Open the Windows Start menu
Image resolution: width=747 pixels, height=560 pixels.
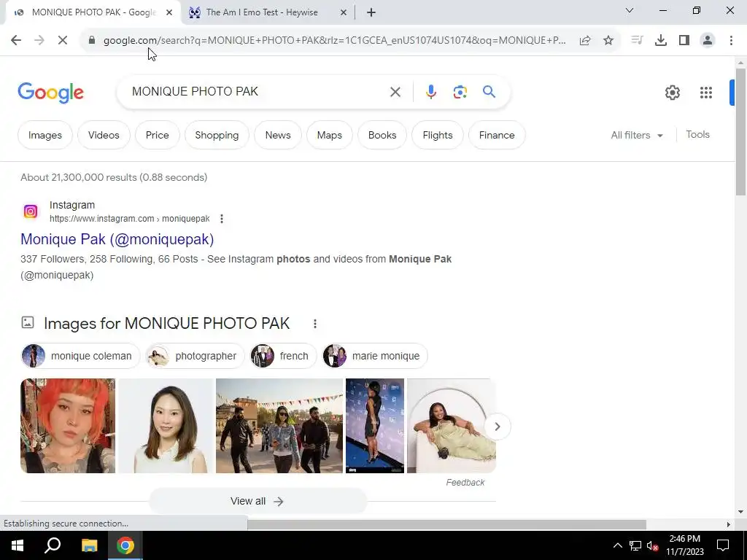pos(18,545)
